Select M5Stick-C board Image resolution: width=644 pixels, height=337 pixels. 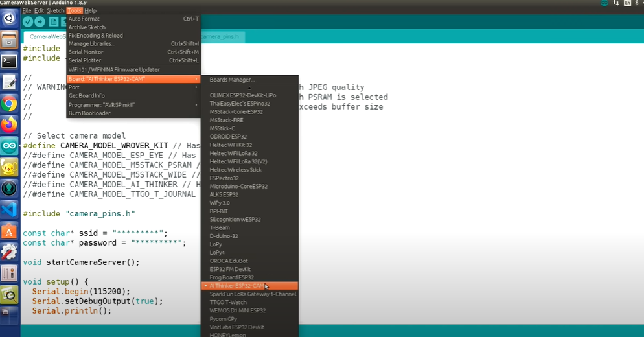point(249,128)
